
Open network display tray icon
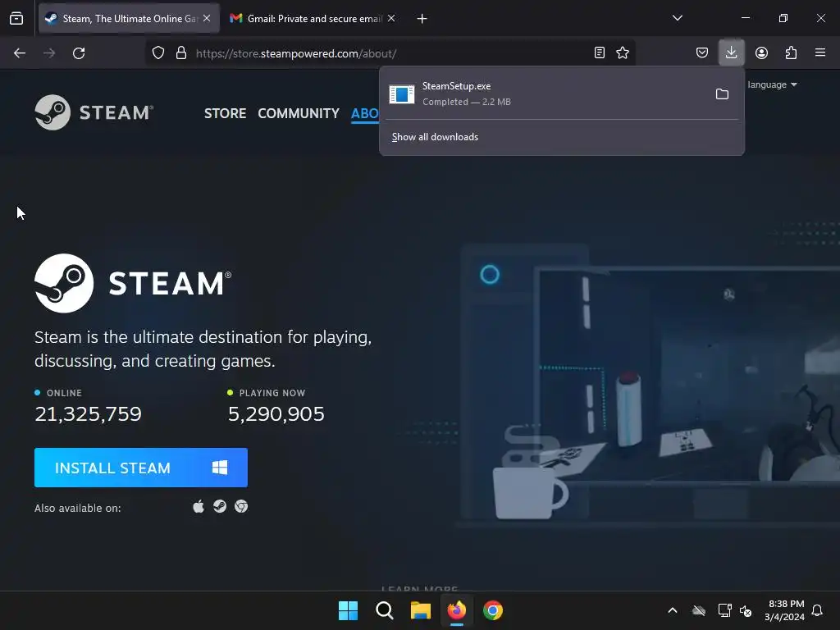click(724, 610)
